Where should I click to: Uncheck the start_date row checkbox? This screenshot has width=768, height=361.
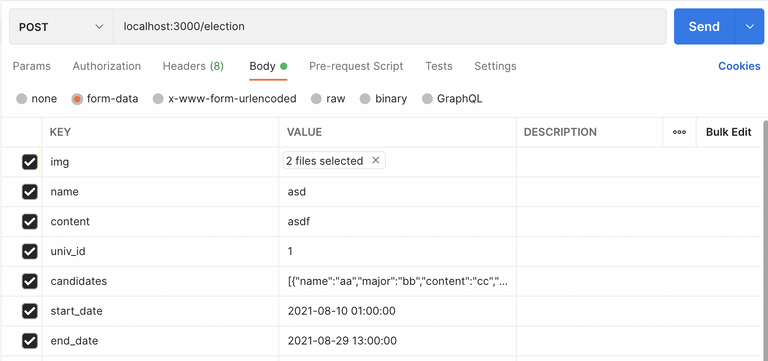[30, 311]
